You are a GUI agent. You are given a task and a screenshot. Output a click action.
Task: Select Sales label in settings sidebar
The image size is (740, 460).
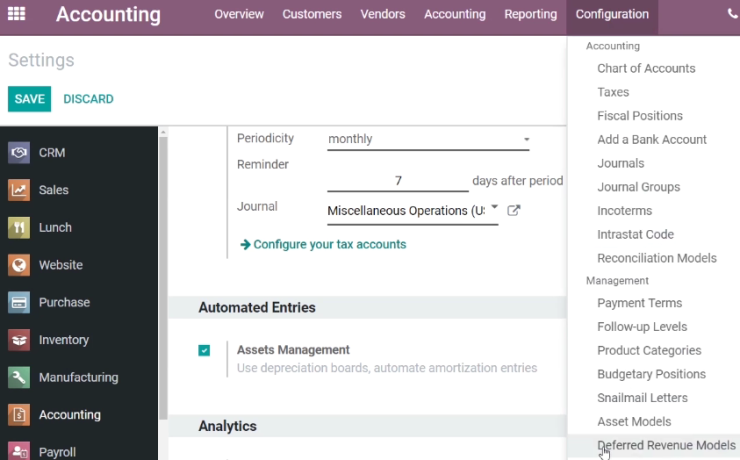(x=53, y=190)
